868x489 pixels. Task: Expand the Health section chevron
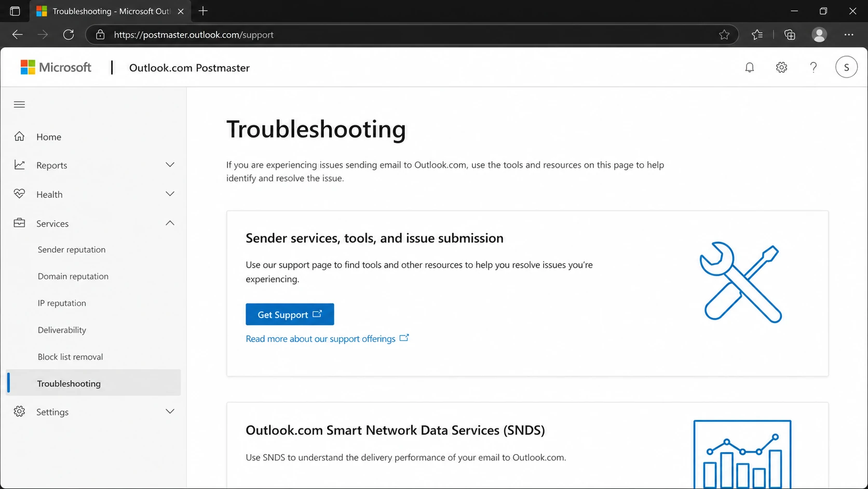tap(170, 194)
